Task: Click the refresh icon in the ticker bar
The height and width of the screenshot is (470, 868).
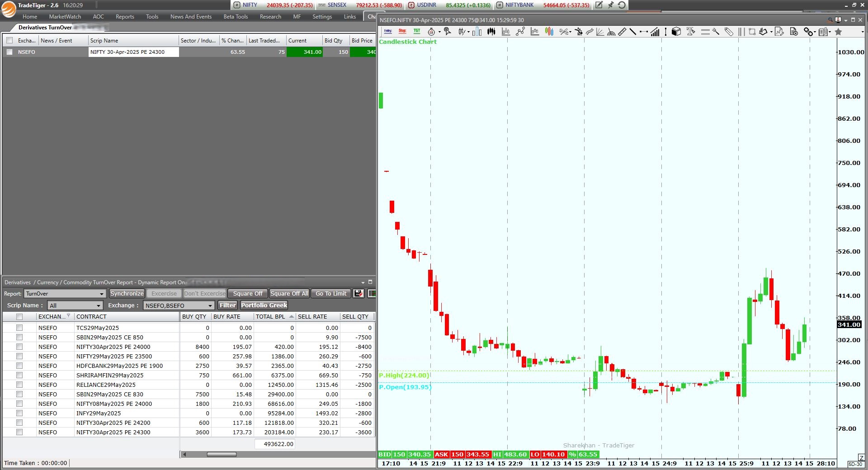Action: click(x=622, y=5)
